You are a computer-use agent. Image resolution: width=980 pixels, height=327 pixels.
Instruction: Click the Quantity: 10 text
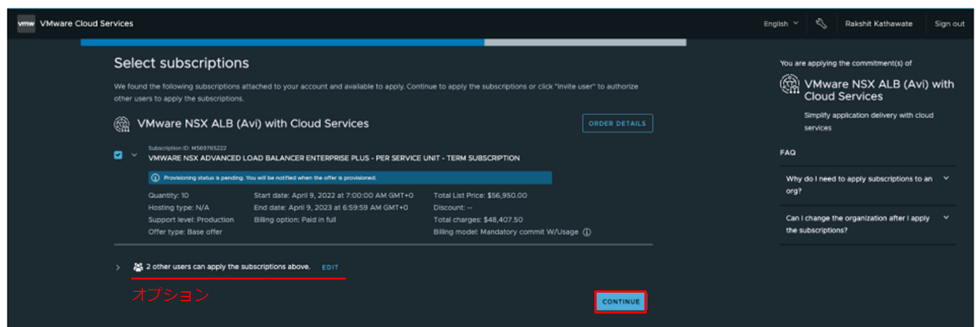[169, 195]
